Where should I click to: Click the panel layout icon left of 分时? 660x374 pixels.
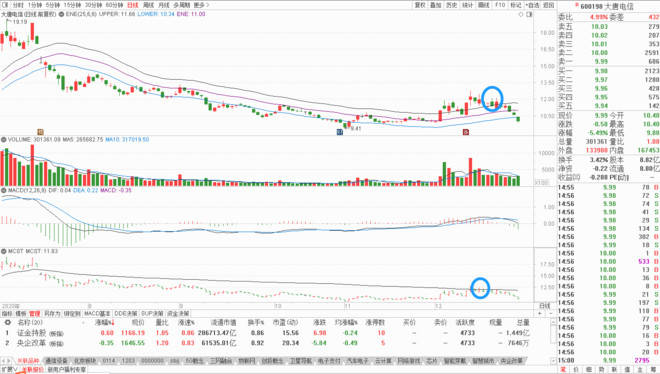(5, 5)
